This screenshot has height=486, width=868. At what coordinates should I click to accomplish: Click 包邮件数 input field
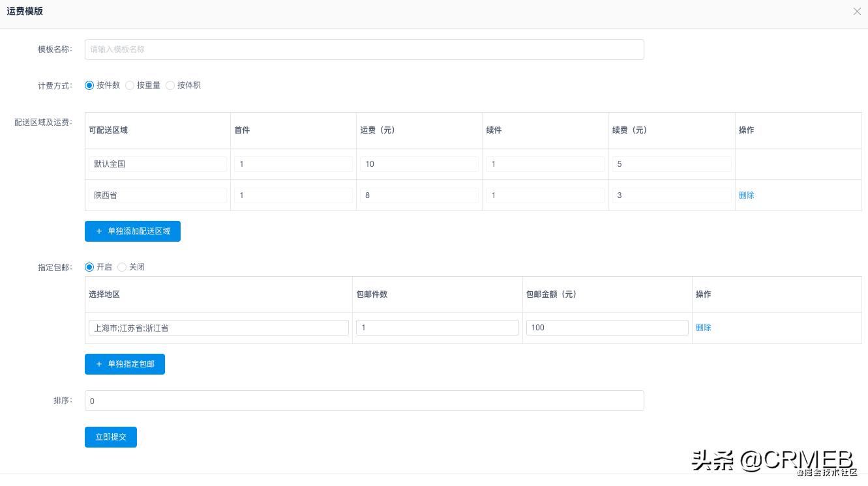[x=437, y=328]
